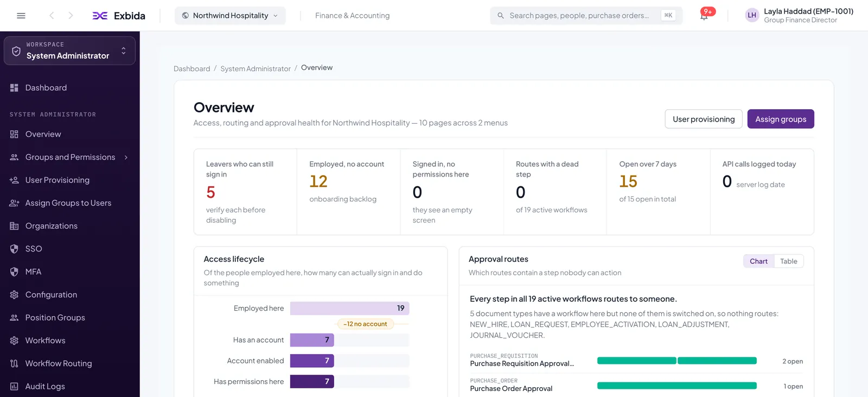
Task: Click the Position Groups icon
Action: click(x=14, y=318)
